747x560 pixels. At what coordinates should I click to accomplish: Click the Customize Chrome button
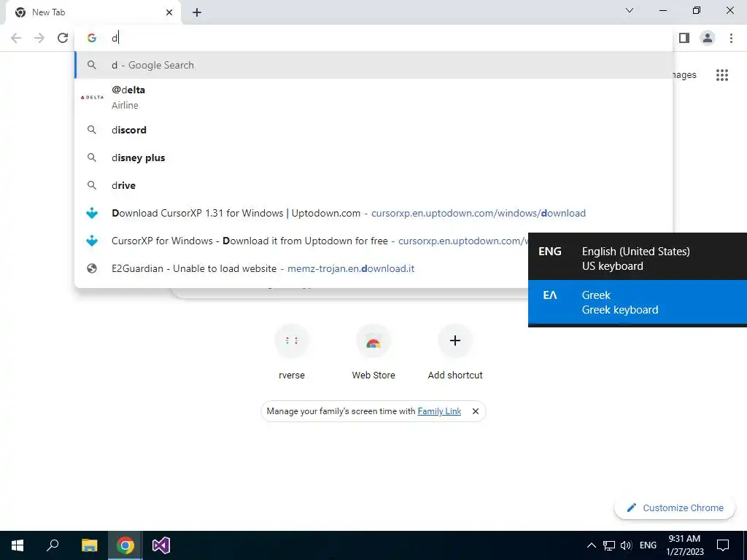tap(675, 507)
